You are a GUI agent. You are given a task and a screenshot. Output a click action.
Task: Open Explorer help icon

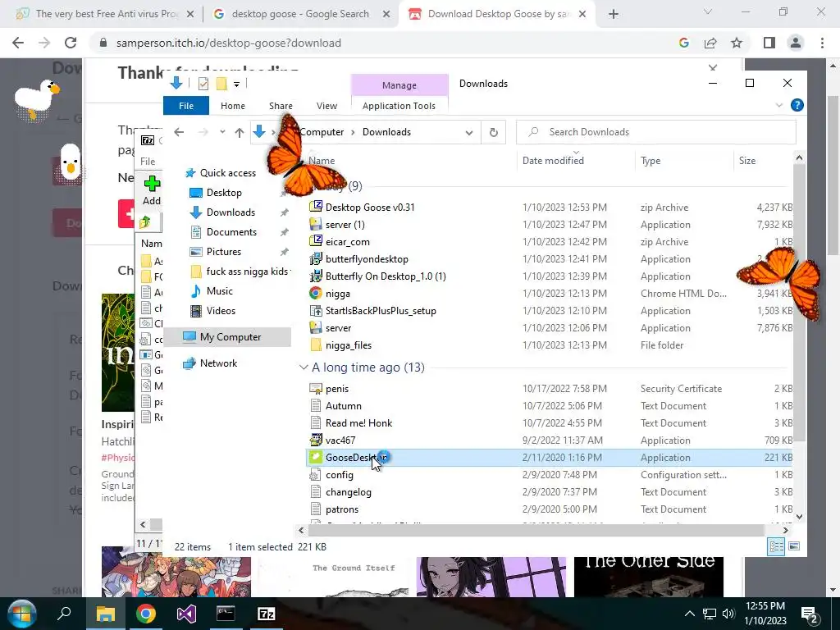click(797, 106)
